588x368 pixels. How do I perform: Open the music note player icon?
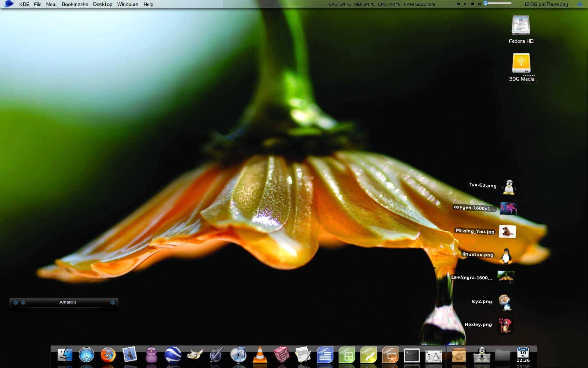pyautogui.click(x=238, y=355)
